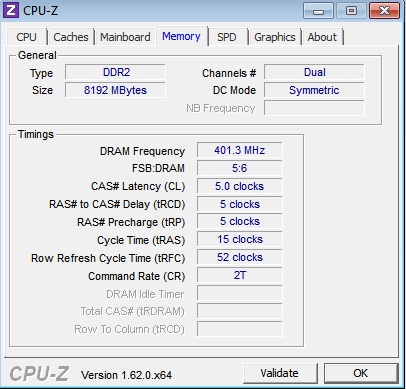Click the empty Total CAS# (tRDRAM) field
This screenshot has height=389, width=406.
pos(239,311)
